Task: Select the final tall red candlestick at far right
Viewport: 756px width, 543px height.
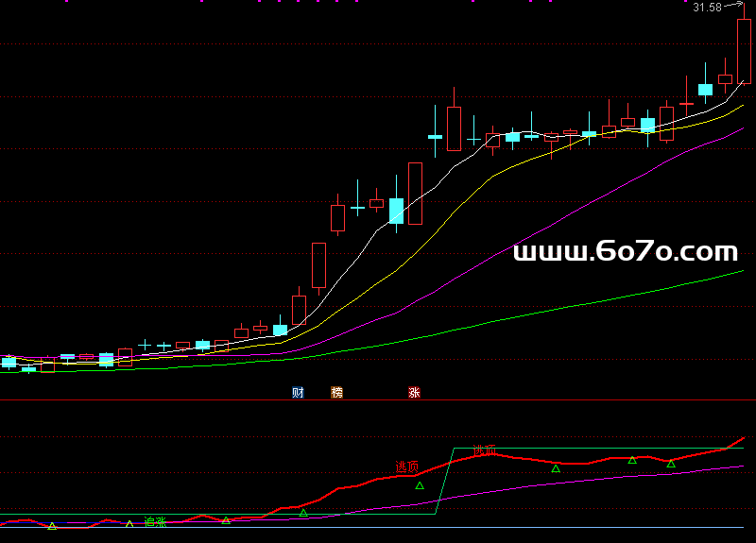Action: pyautogui.click(x=744, y=52)
